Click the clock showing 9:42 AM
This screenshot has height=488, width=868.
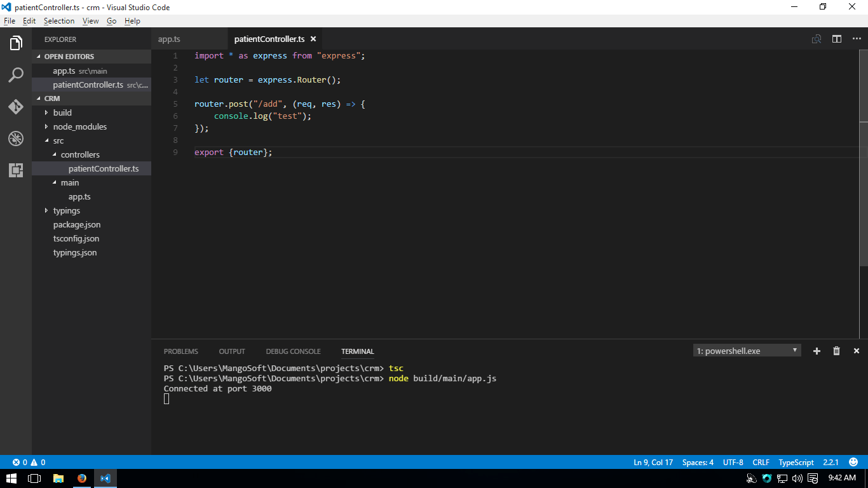[842, 478]
